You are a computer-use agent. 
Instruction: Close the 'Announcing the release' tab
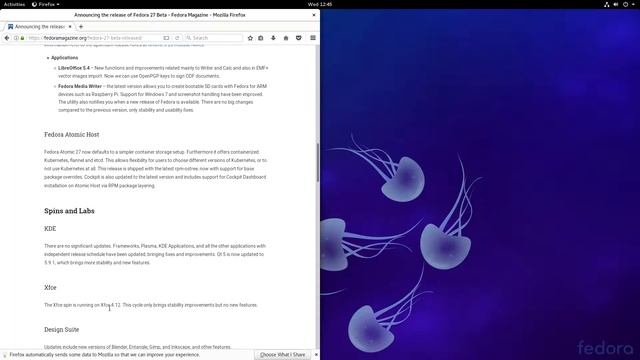click(x=70, y=27)
